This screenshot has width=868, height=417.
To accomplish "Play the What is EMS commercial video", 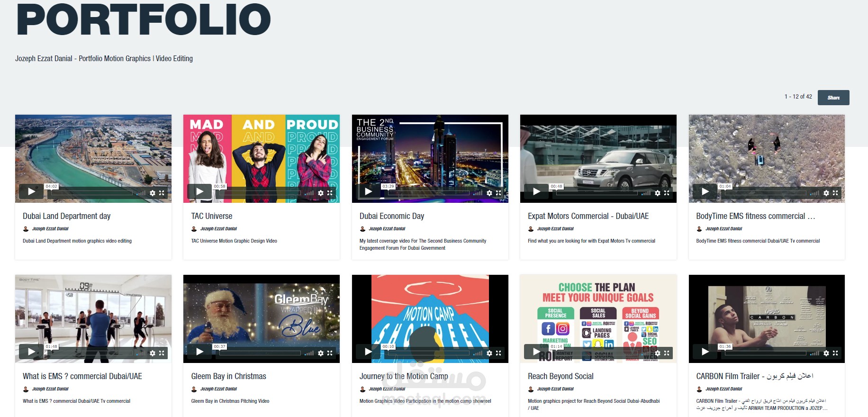I will point(31,352).
